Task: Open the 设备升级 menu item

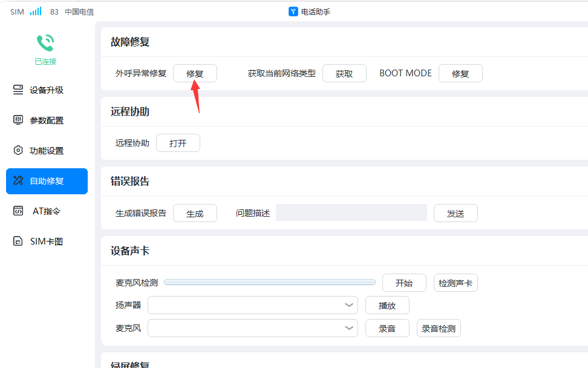Action: (47, 90)
